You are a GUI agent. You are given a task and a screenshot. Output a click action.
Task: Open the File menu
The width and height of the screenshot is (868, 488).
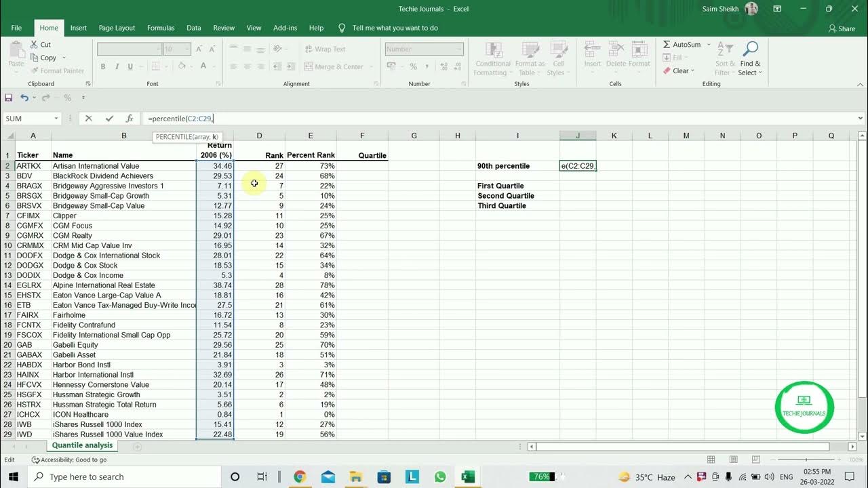[16, 28]
